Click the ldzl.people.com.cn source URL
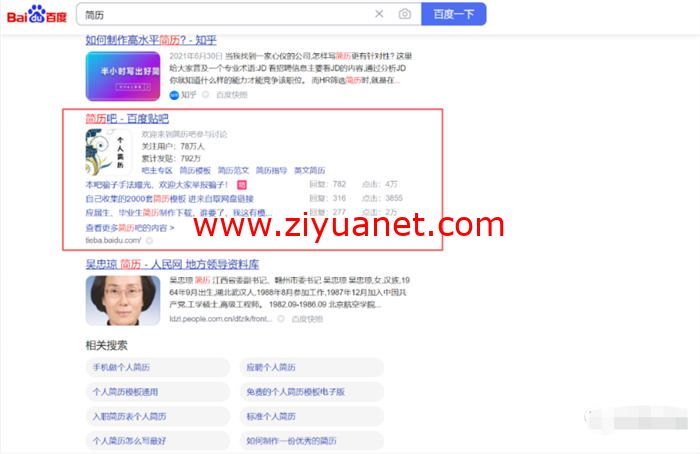Screen dimensions: 700x454 click(221, 319)
